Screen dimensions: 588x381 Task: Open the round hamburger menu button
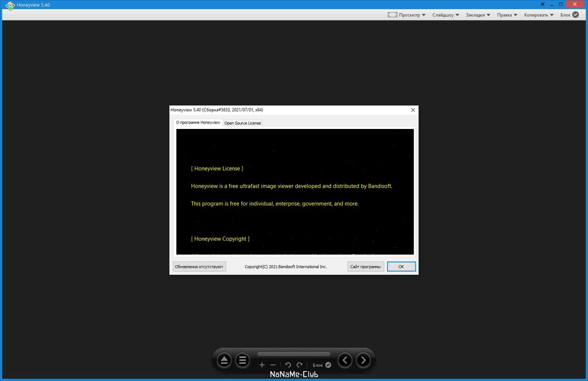(x=243, y=361)
